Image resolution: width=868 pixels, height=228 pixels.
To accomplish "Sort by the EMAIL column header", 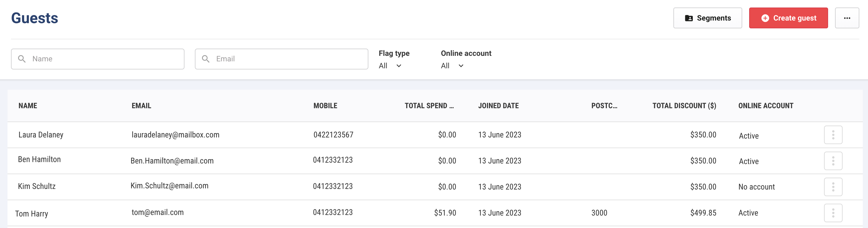I will (x=141, y=106).
